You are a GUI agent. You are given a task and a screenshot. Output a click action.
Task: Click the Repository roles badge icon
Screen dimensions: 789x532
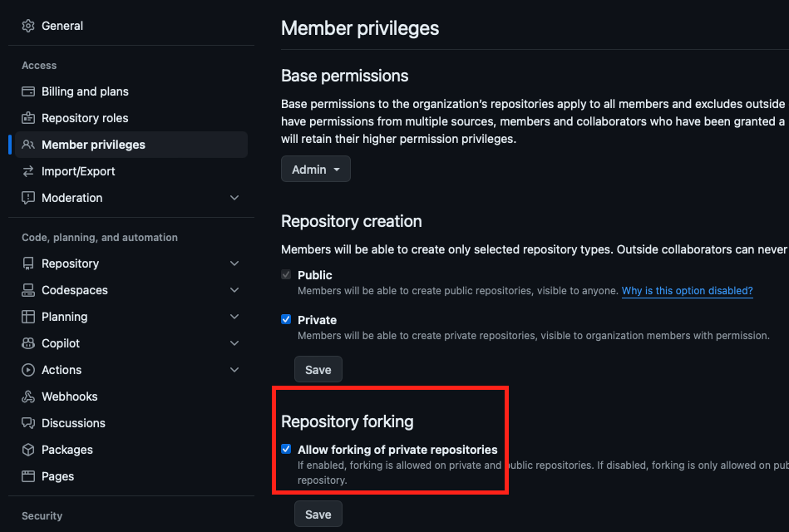point(28,118)
